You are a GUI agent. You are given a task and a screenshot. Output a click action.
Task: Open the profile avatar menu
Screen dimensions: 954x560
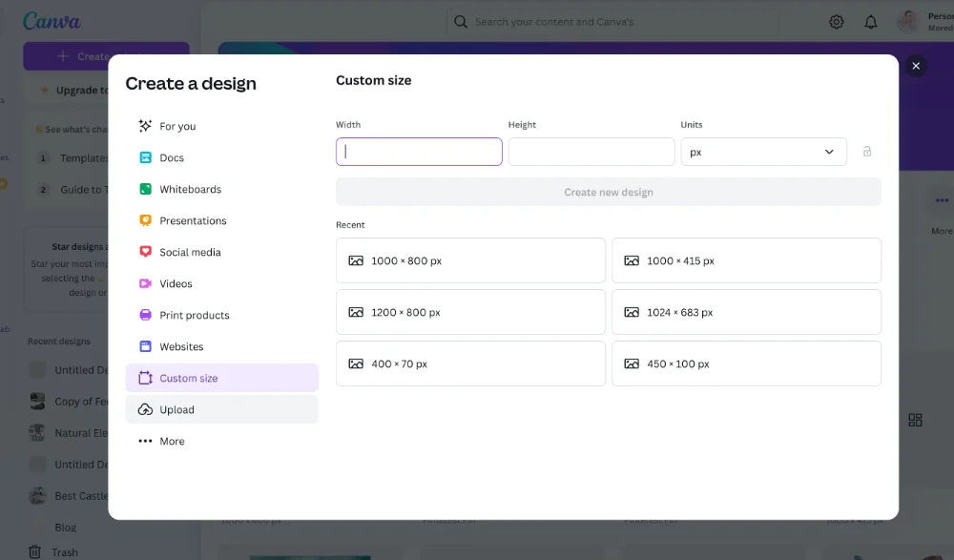[908, 22]
